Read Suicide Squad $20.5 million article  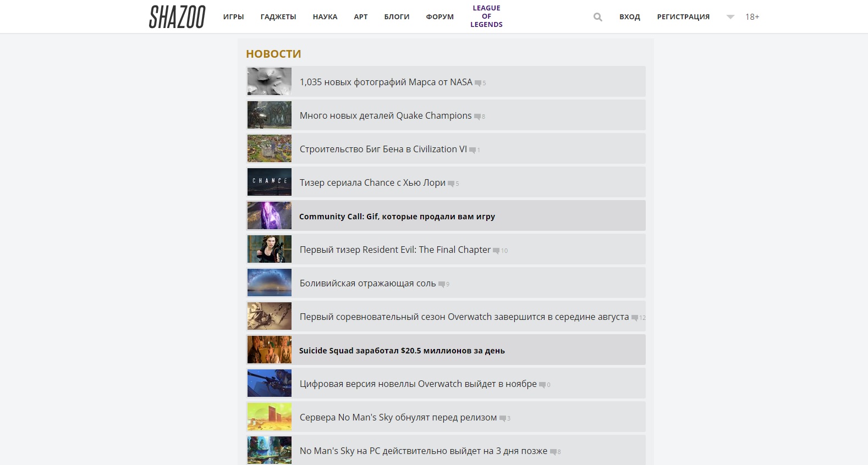pyautogui.click(x=402, y=351)
